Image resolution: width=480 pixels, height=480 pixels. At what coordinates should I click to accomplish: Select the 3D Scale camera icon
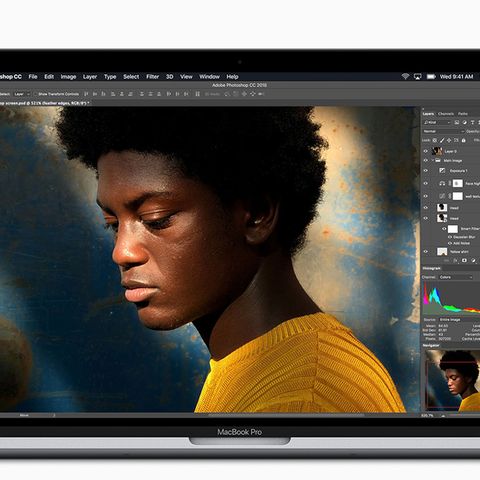click(x=261, y=94)
